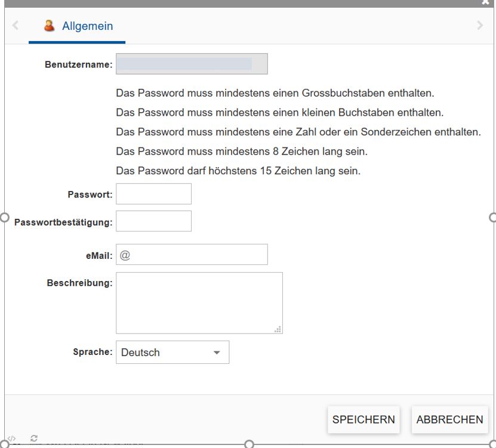Image resolution: width=496 pixels, height=448 pixels.
Task: Click the bottom center resize handle circle
Action: point(249,444)
